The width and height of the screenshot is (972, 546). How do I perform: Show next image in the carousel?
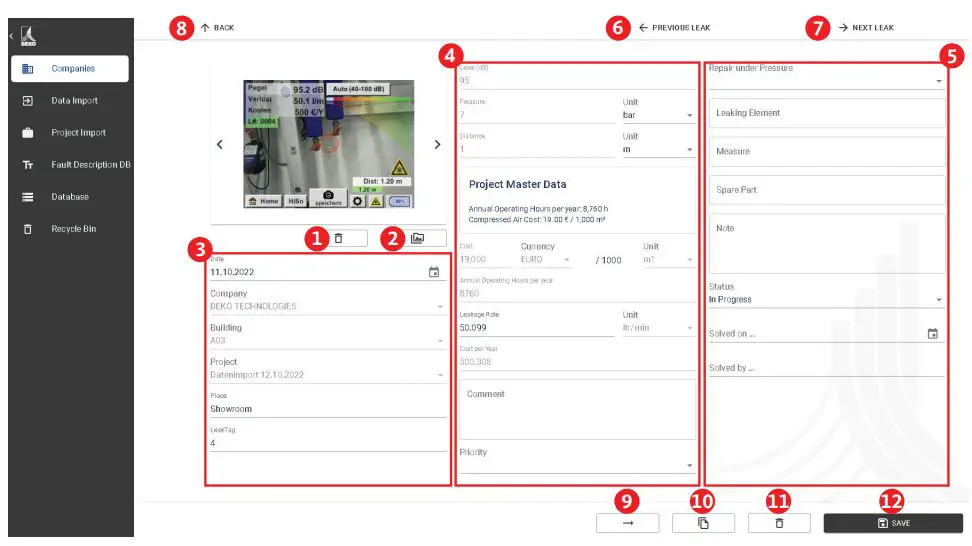(437, 144)
